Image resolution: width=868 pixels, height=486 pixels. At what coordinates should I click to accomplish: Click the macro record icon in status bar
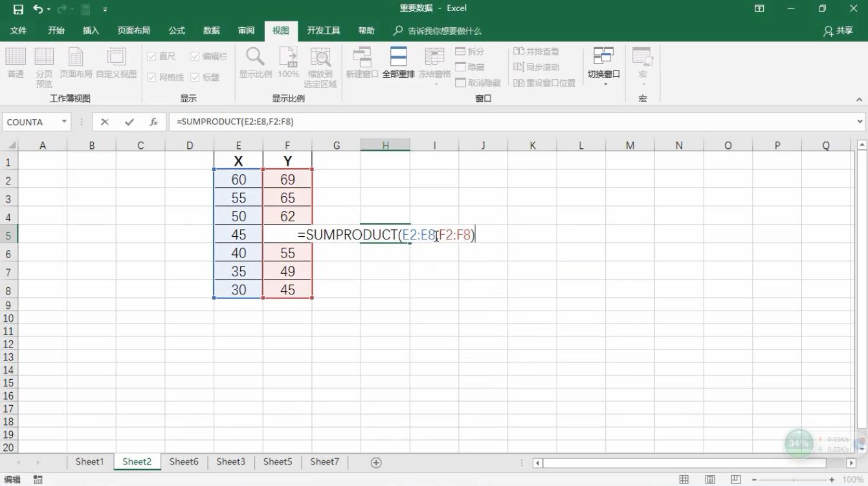(x=38, y=480)
